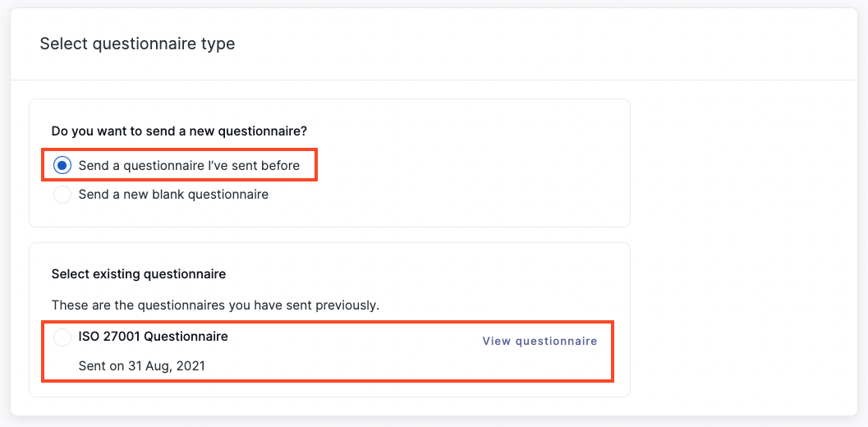Click the "Send a new blank questionnaire" label text
The width and height of the screenshot is (868, 427).
[x=173, y=195]
